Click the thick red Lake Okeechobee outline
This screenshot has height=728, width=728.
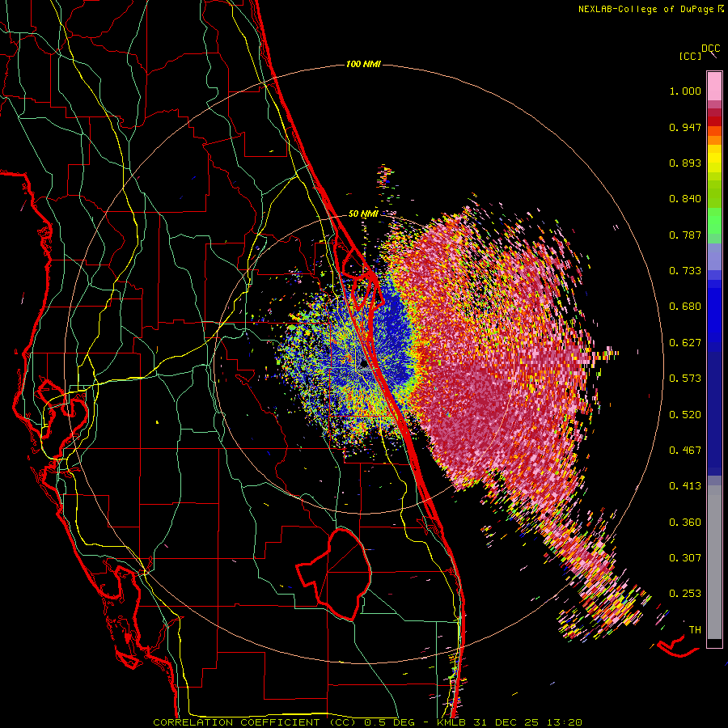point(334,574)
